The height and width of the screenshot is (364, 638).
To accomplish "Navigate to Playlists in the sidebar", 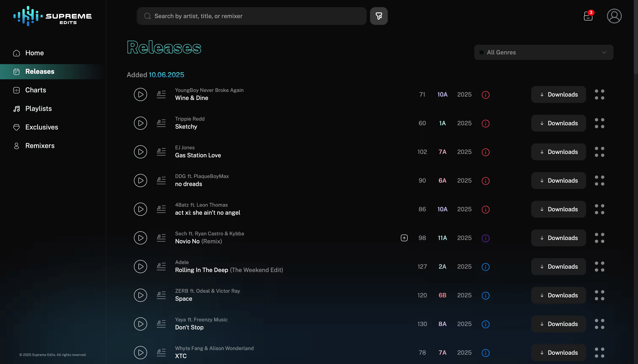I will coord(38,108).
